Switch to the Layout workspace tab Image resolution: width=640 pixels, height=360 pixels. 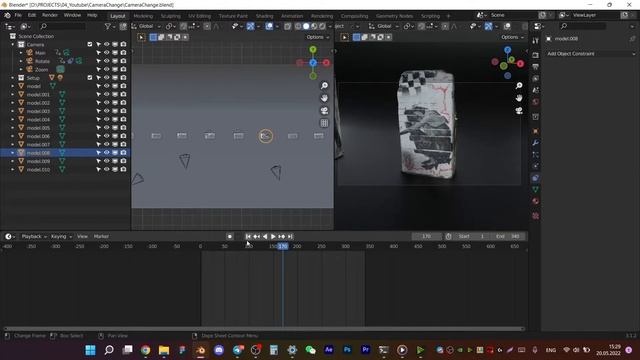click(118, 16)
